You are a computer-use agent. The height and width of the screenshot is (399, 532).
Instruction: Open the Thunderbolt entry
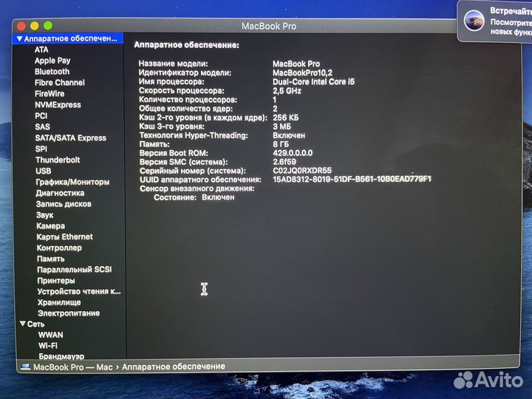click(58, 160)
